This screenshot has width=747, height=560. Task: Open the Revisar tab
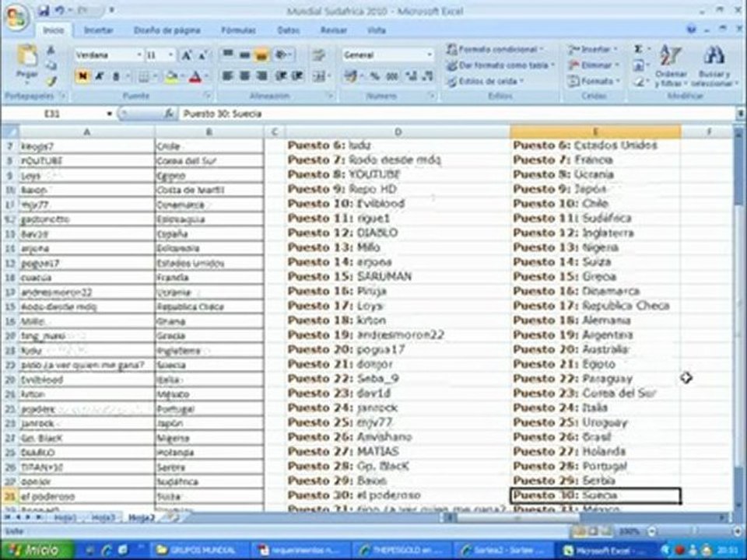[334, 30]
